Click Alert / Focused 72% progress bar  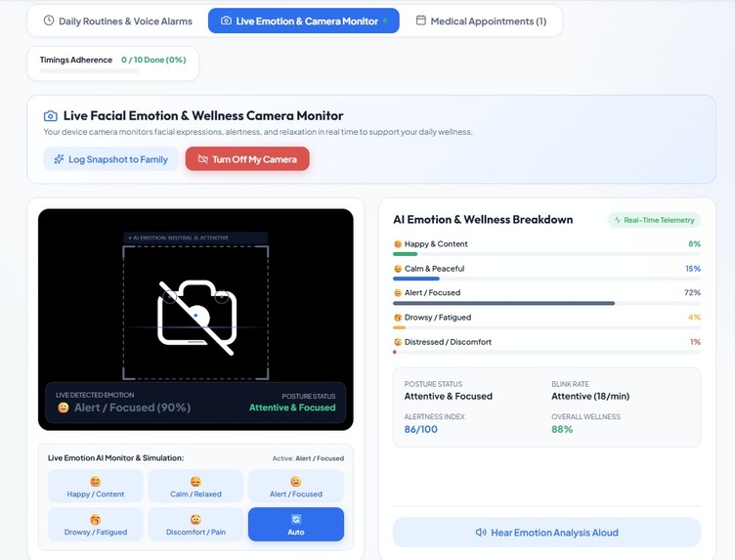click(547, 303)
